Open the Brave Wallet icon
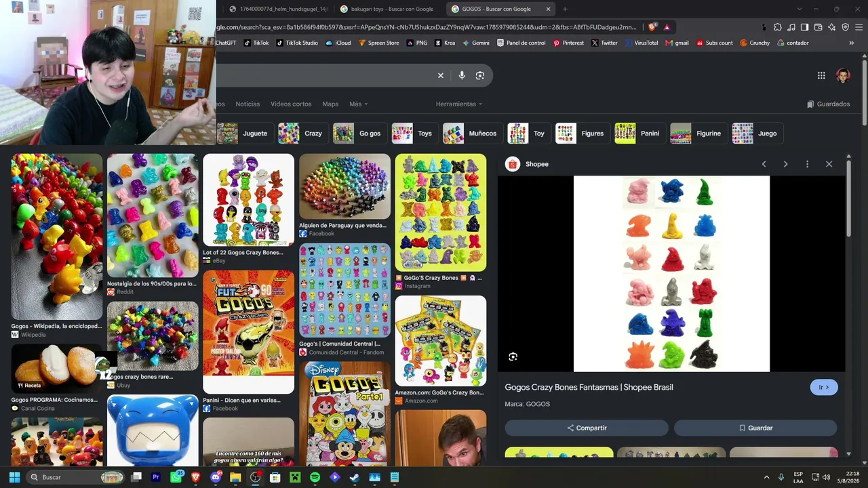868x488 pixels. coord(818,27)
